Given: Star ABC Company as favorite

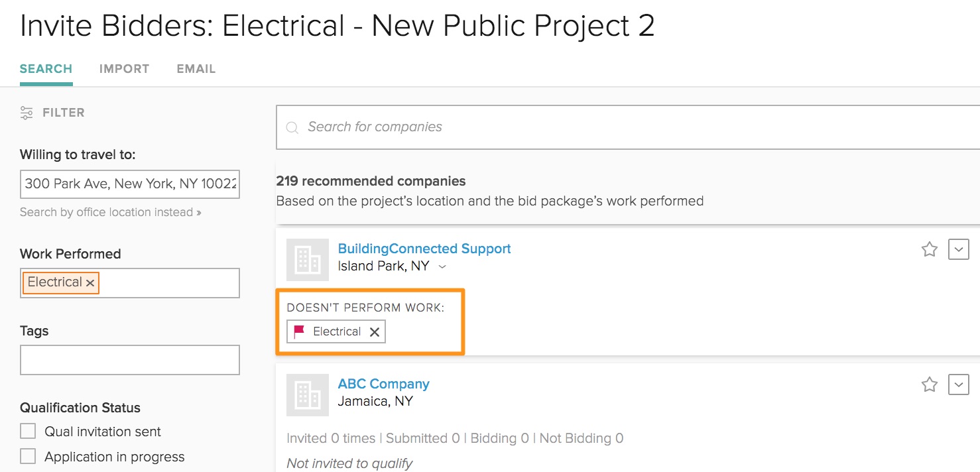Looking at the screenshot, I should point(930,384).
